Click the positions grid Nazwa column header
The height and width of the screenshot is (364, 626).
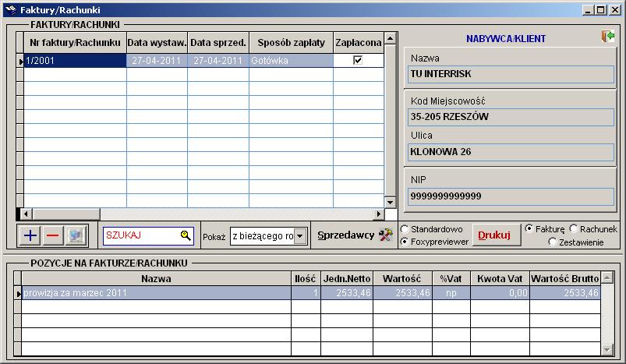pyautogui.click(x=156, y=278)
